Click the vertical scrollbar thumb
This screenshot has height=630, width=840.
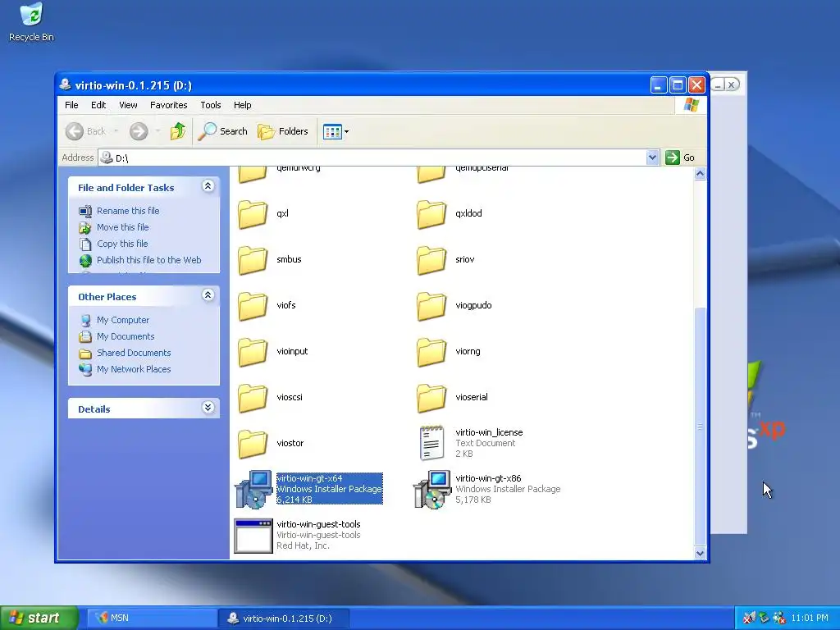click(700, 427)
